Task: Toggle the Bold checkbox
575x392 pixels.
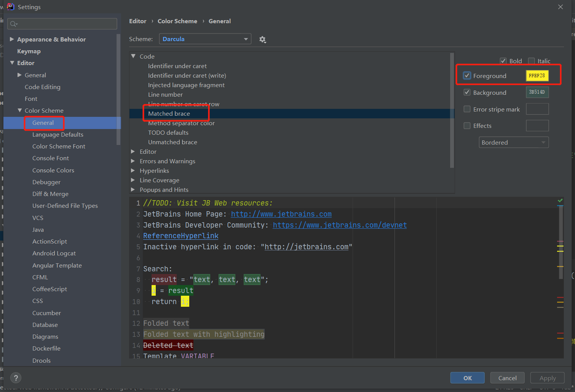Action: pyautogui.click(x=503, y=61)
